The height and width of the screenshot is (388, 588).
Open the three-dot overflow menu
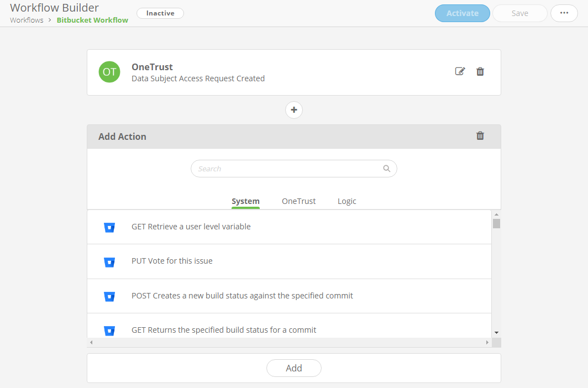564,12
